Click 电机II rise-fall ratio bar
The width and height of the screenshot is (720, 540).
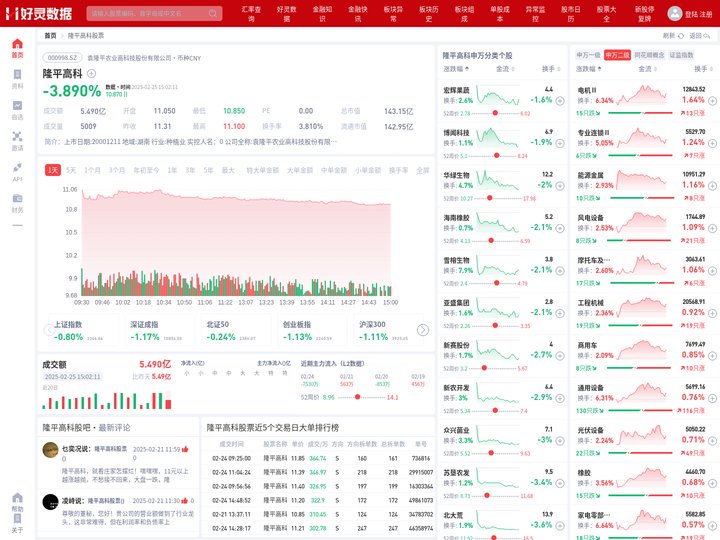pos(640,113)
